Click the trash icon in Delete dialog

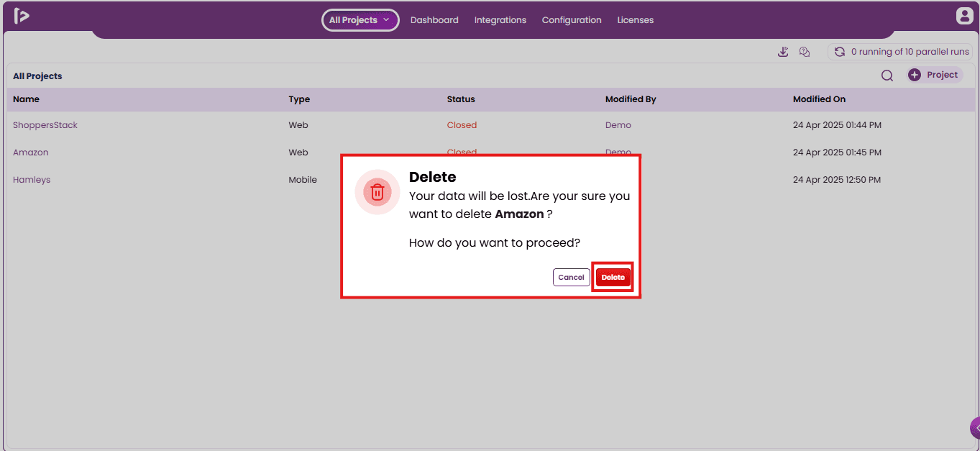[x=377, y=192]
